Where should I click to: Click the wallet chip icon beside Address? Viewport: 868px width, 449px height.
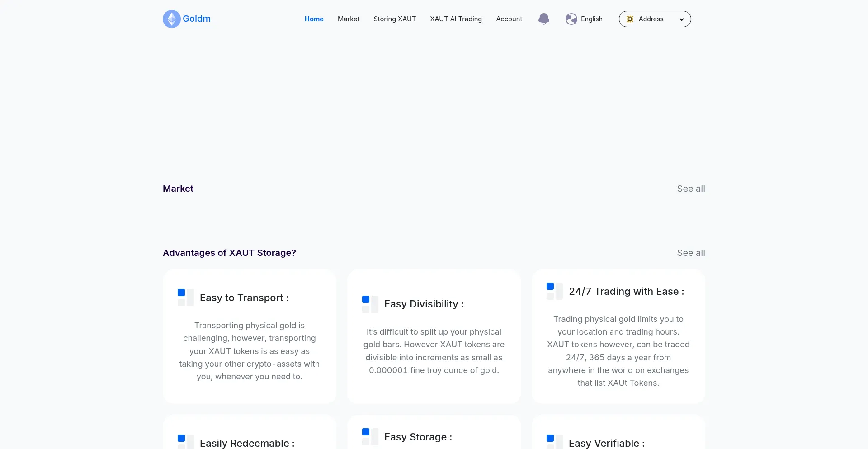[x=630, y=19]
